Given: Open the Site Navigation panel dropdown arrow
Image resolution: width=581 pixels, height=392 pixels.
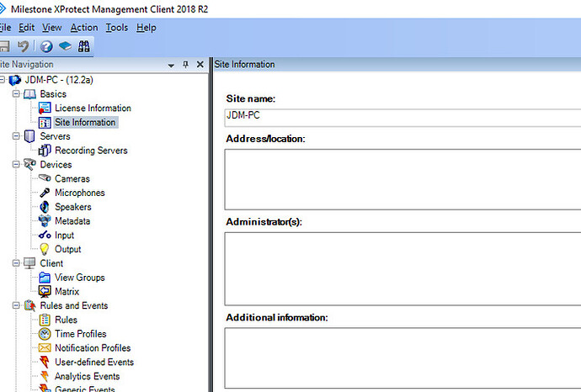Looking at the screenshot, I should tap(171, 65).
